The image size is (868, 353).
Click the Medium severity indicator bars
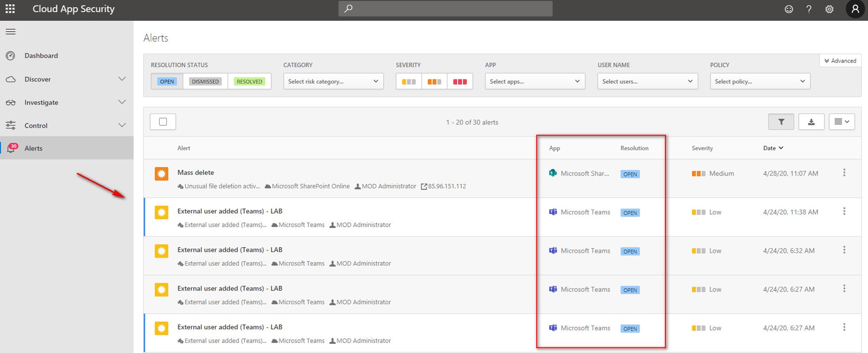698,173
